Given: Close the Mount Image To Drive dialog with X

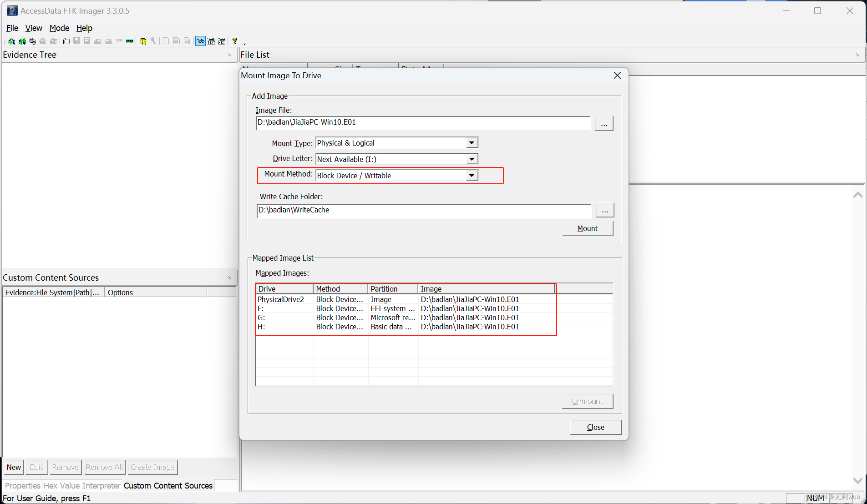Looking at the screenshot, I should (x=617, y=76).
